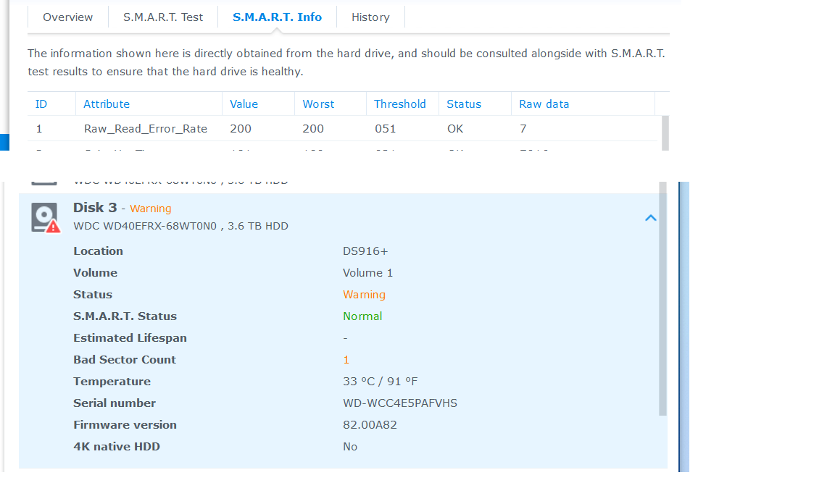This screenshot has height=504, width=835.
Task: Select the serial number WD-WCC4E5PAFVHS
Action: 400,403
